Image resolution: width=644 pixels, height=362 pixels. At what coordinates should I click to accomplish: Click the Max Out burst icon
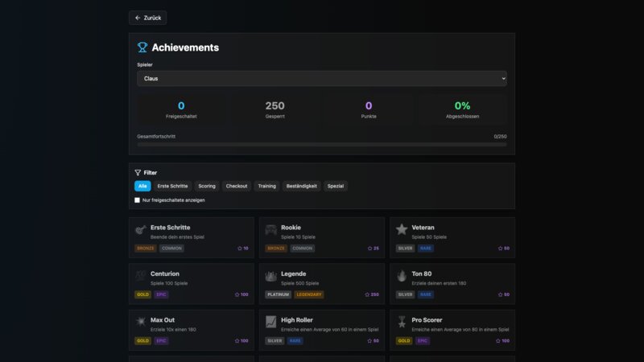141,322
